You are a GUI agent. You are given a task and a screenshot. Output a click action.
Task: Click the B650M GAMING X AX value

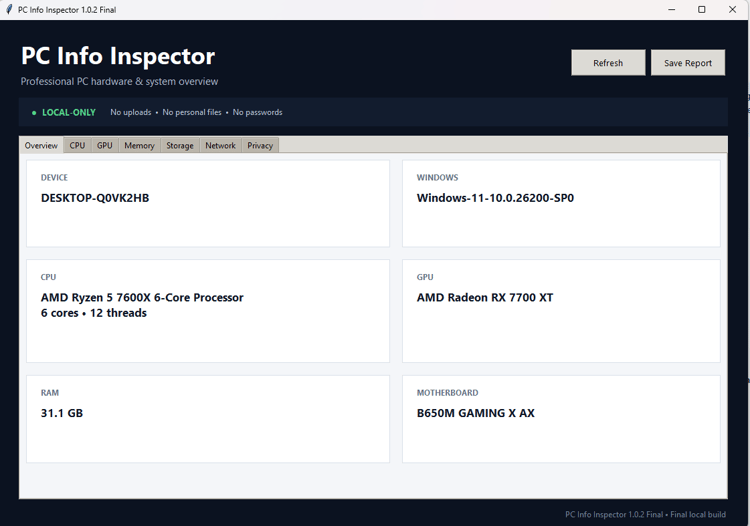point(475,413)
